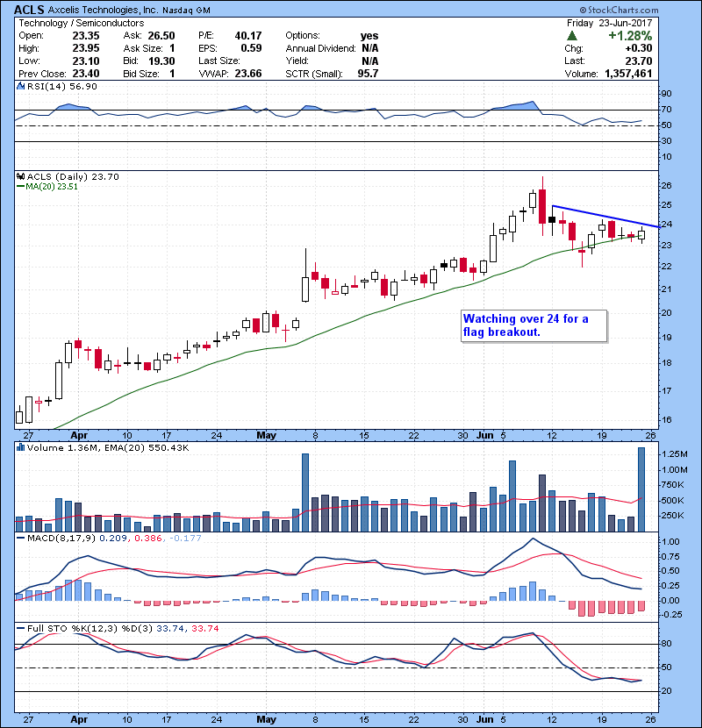Image resolution: width=702 pixels, height=728 pixels.
Task: Click the bar-chart icon beside the Volume label
Action: pyautogui.click(x=20, y=447)
